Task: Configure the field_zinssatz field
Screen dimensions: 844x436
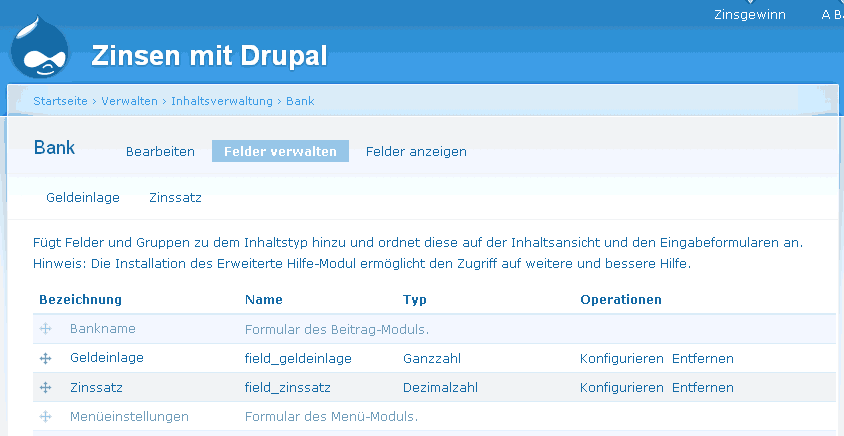Action: pyautogui.click(x=621, y=387)
